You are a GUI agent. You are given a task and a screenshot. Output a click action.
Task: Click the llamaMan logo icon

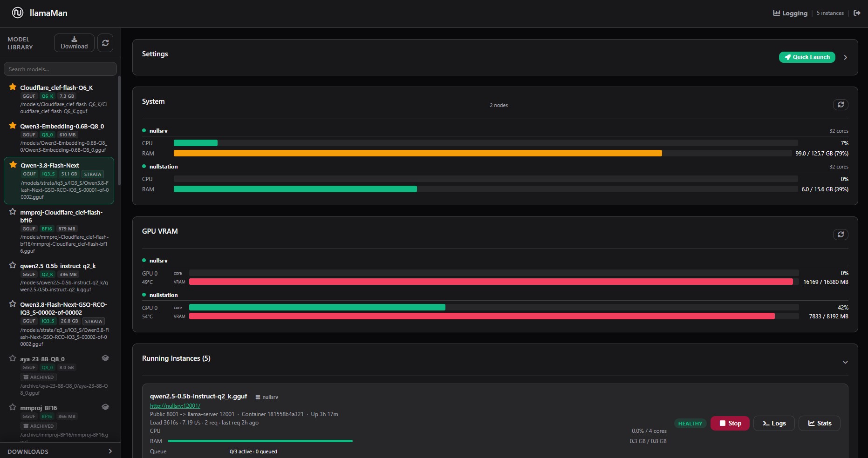(18, 13)
